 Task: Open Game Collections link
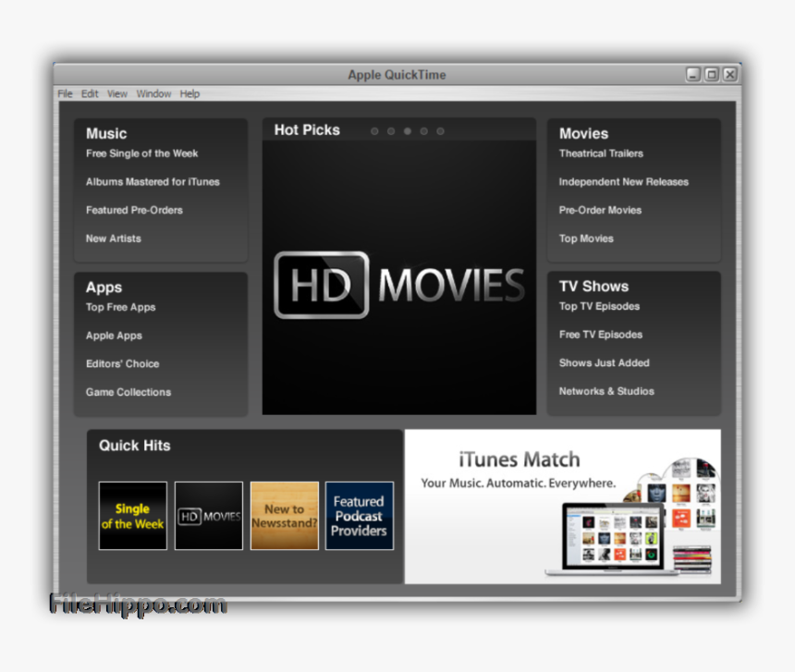pos(128,392)
